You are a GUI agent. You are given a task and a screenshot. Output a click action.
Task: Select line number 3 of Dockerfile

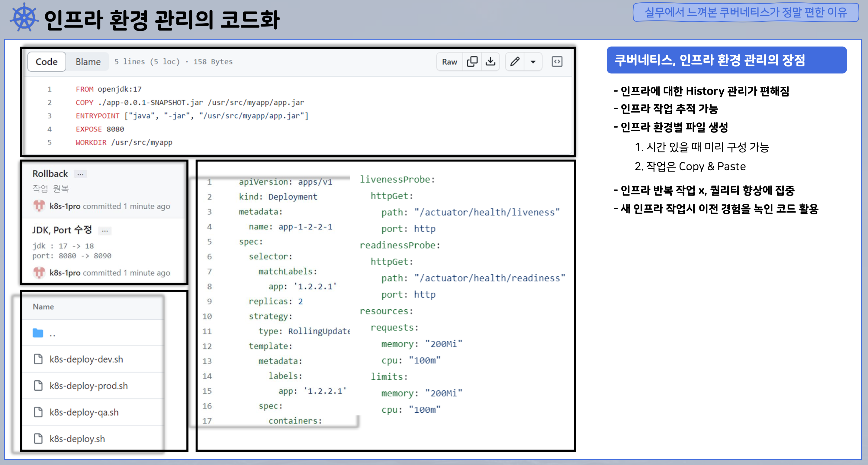point(50,116)
